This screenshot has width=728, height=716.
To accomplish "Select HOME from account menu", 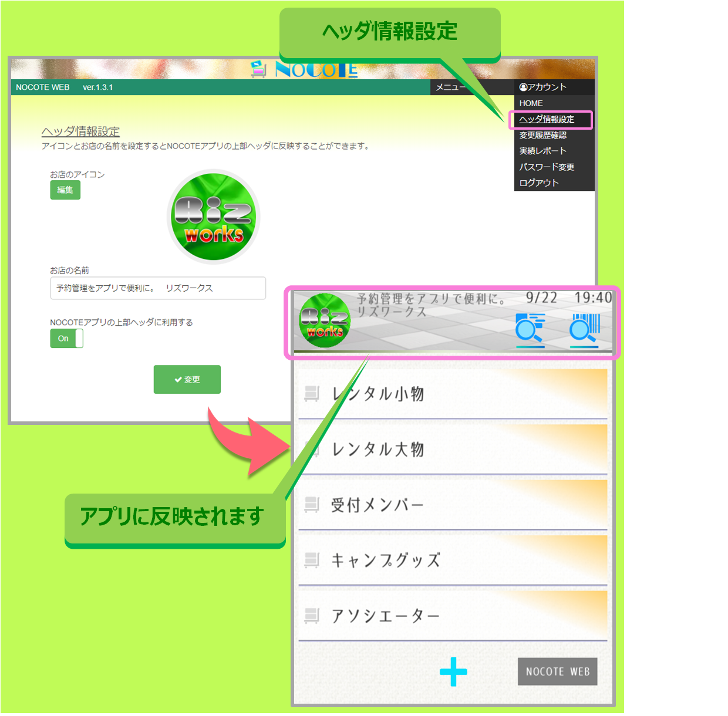I will [531, 103].
